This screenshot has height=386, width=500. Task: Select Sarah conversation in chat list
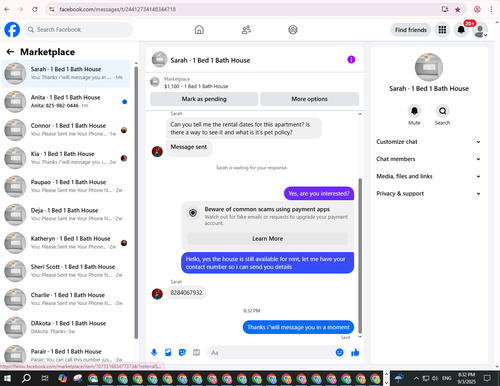[x=66, y=73]
